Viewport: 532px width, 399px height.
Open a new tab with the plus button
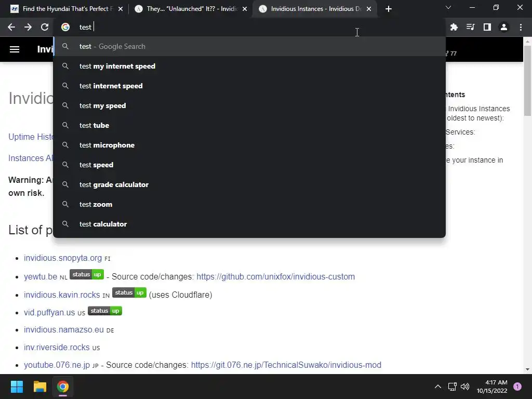coord(389,9)
